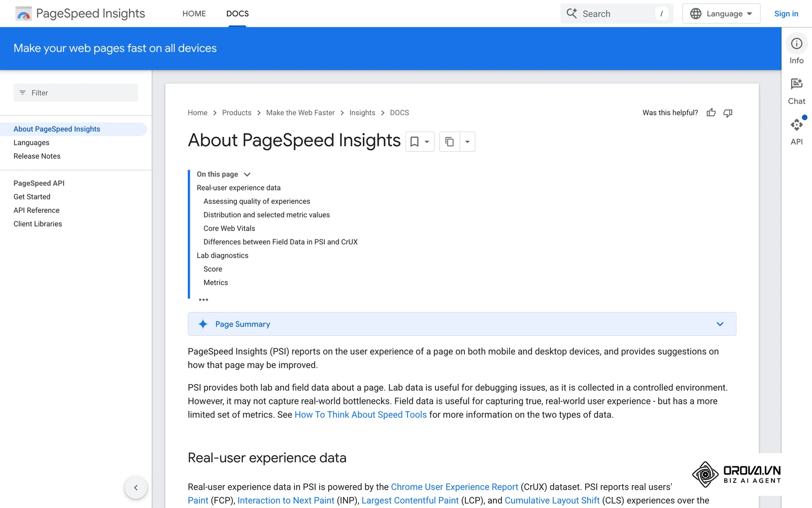
Task: Open the Info side panel
Action: [796, 50]
